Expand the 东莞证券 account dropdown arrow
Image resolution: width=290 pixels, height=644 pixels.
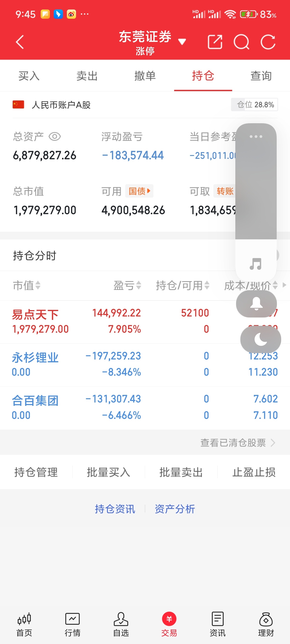[182, 42]
